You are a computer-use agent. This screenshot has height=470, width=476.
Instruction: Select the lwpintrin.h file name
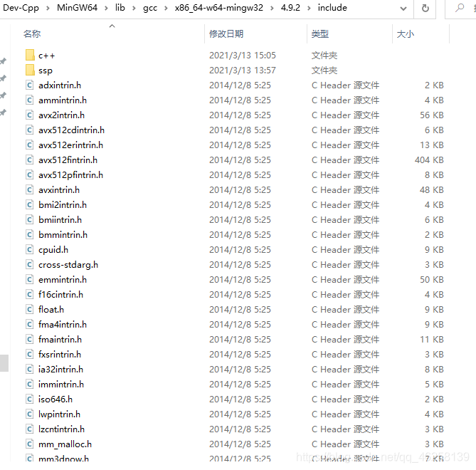[59, 414]
